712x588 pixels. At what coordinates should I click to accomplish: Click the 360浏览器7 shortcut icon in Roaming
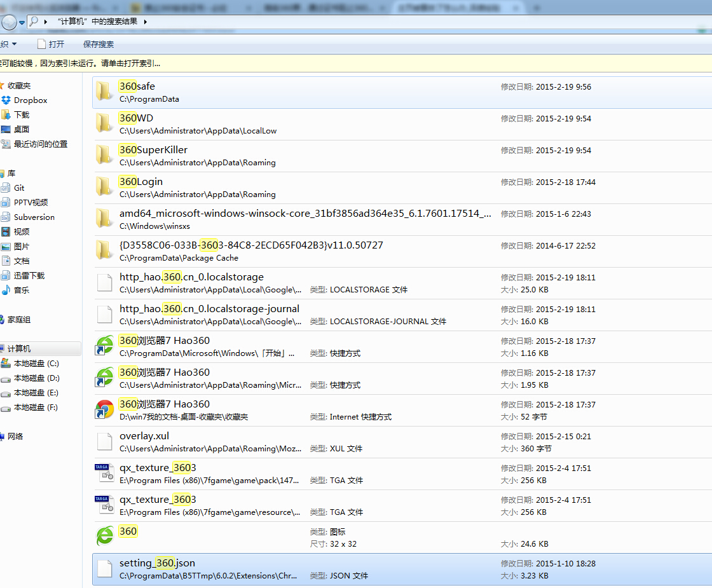click(104, 378)
